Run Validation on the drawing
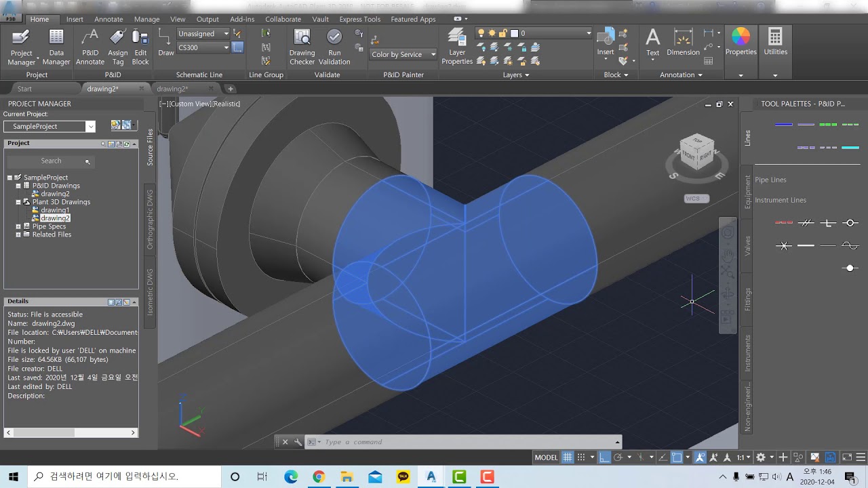 tap(334, 47)
